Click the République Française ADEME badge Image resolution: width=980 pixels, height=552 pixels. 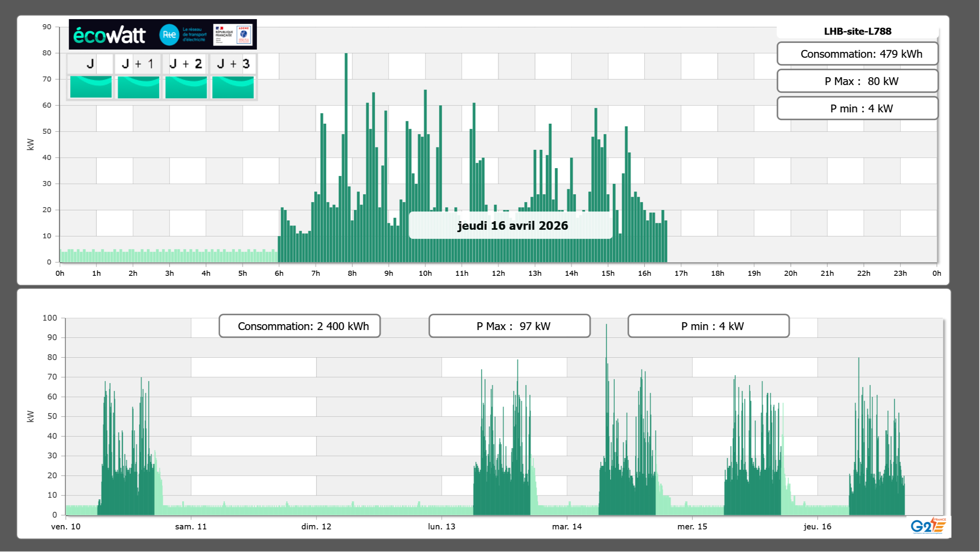(233, 35)
